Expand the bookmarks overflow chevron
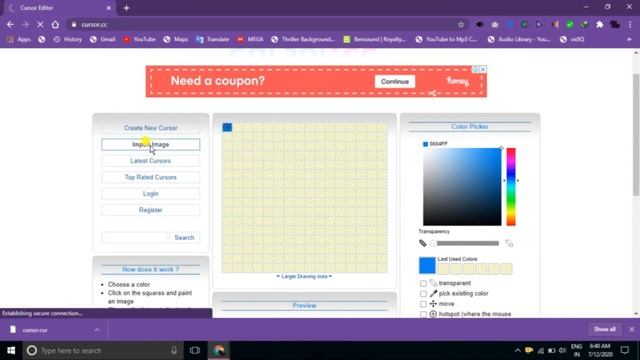Image resolution: width=640 pixels, height=360 pixels. coord(629,39)
